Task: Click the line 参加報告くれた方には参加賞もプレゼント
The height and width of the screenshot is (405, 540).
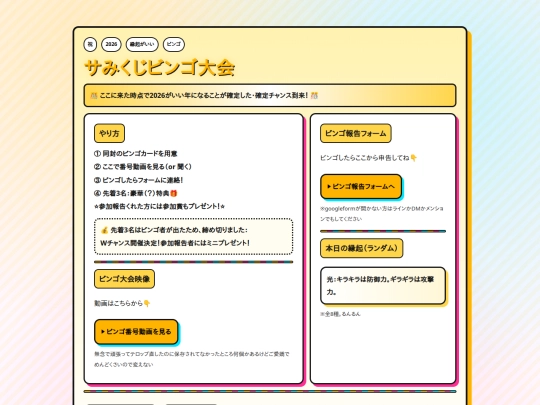Action: point(159,206)
